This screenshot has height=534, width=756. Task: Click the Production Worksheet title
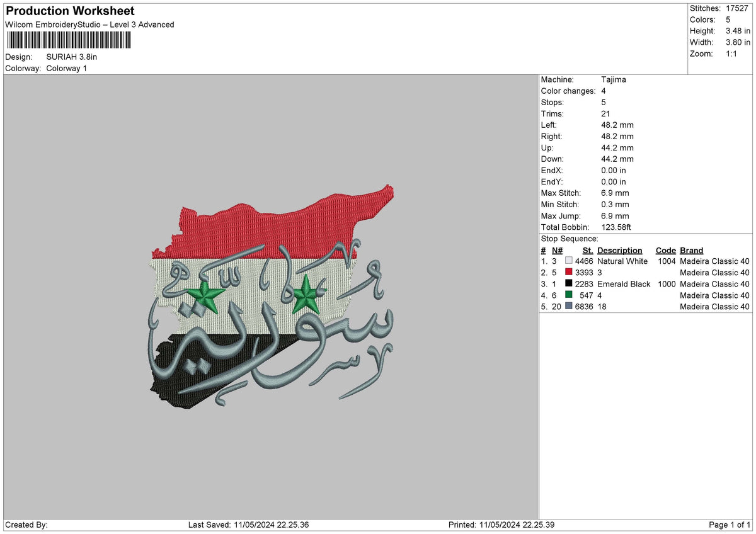[70, 11]
